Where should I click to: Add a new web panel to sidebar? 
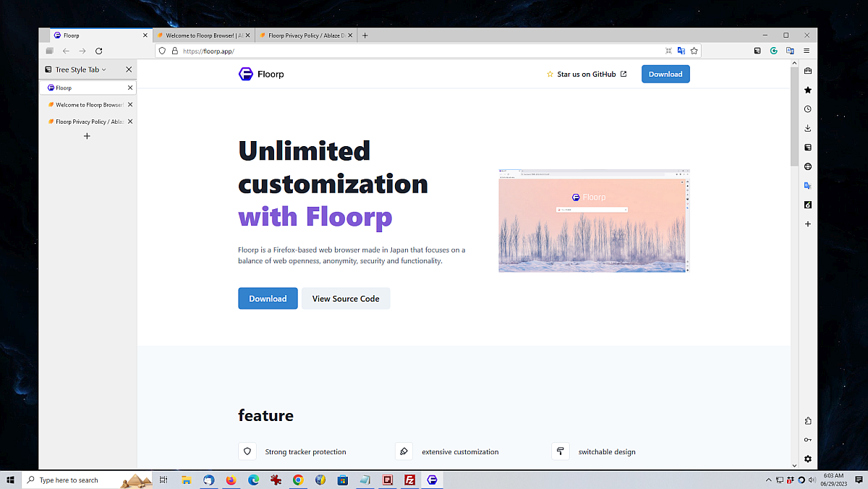808,224
